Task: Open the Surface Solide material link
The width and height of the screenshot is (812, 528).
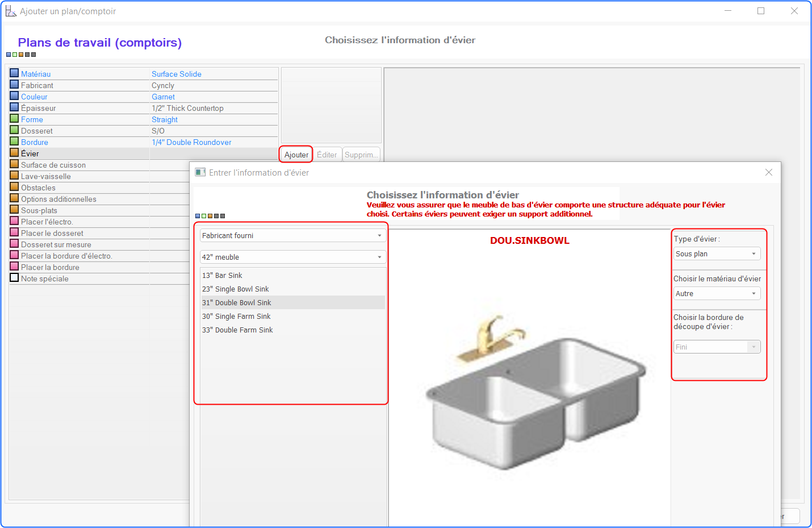Action: pos(177,74)
